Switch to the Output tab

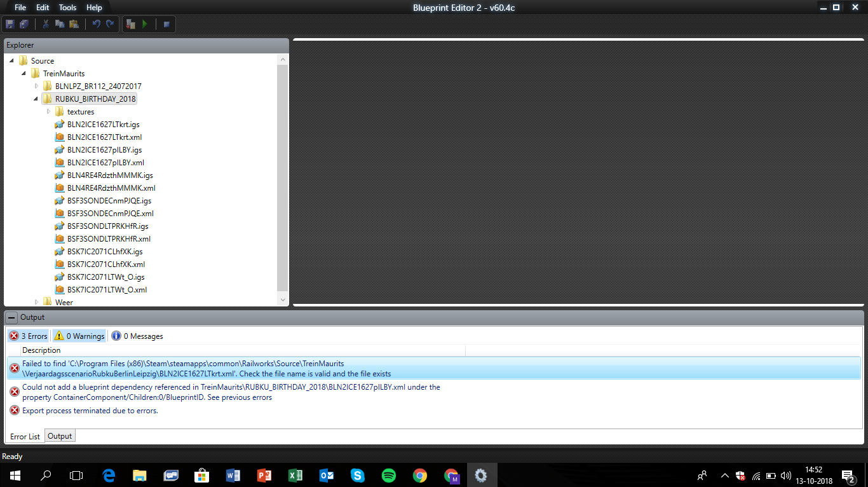[x=60, y=436]
